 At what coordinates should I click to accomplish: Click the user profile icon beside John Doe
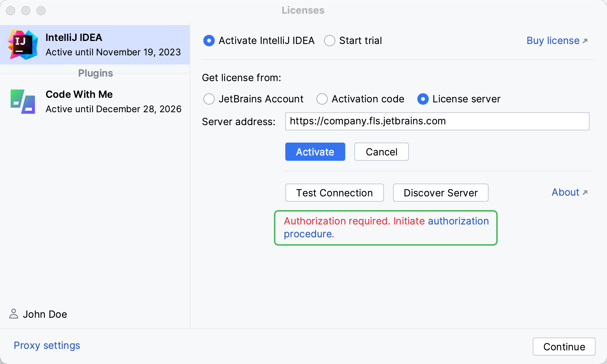tap(13, 314)
